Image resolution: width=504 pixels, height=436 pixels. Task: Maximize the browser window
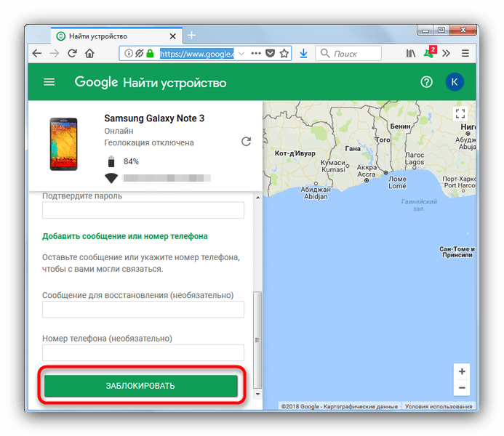pos(441,30)
